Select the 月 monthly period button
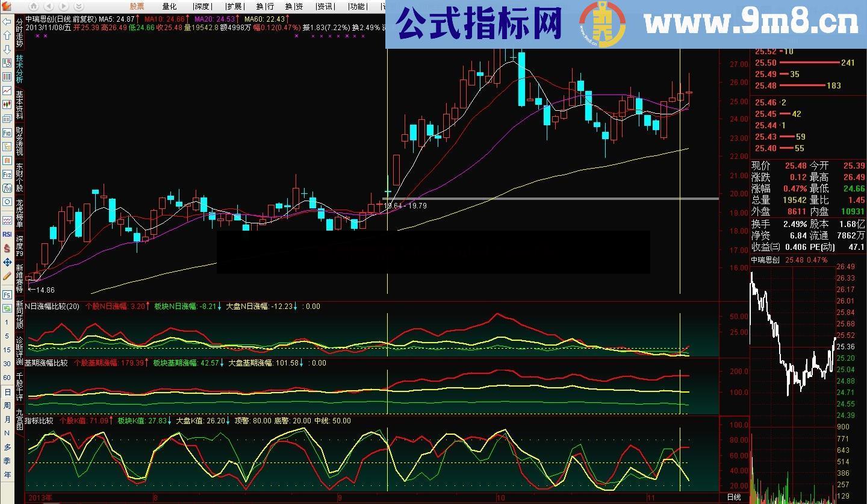Viewport: 867px width, 504px height. tap(7, 419)
